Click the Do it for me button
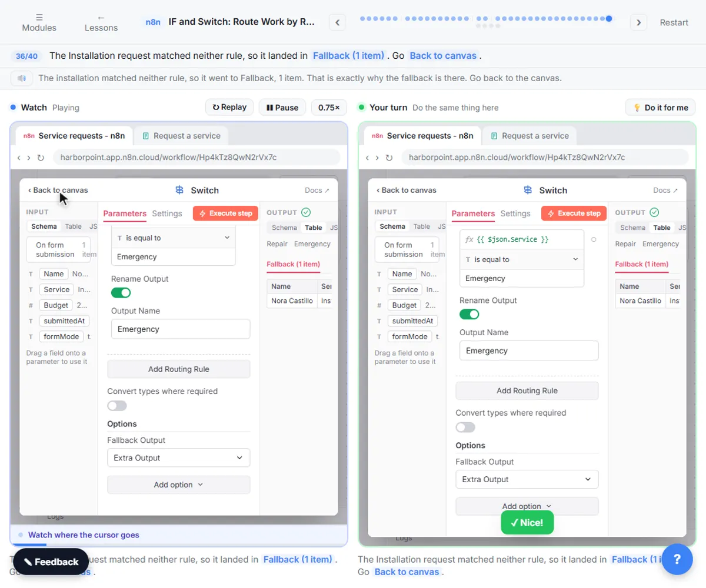Screen dimensions: 706x588 coord(660,108)
